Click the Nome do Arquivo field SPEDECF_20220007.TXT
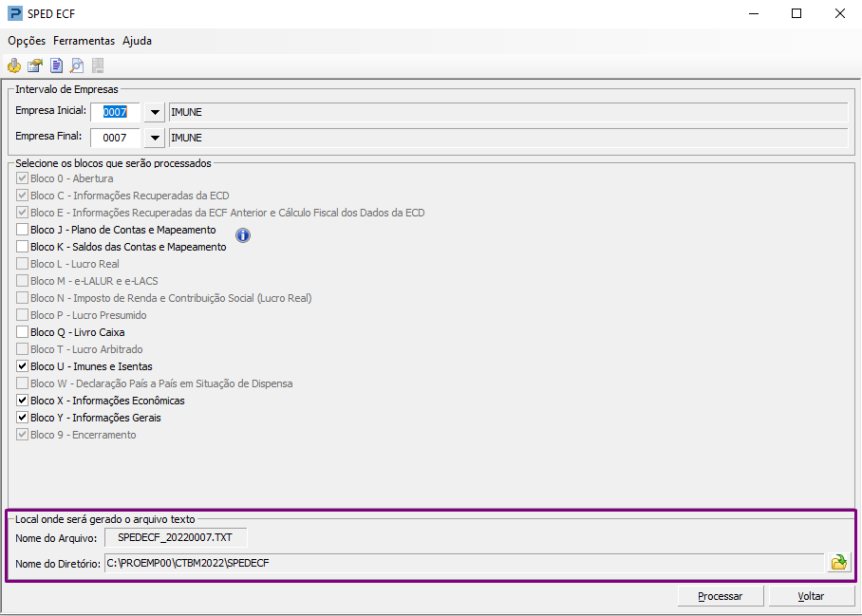The image size is (862, 616). pyautogui.click(x=176, y=537)
